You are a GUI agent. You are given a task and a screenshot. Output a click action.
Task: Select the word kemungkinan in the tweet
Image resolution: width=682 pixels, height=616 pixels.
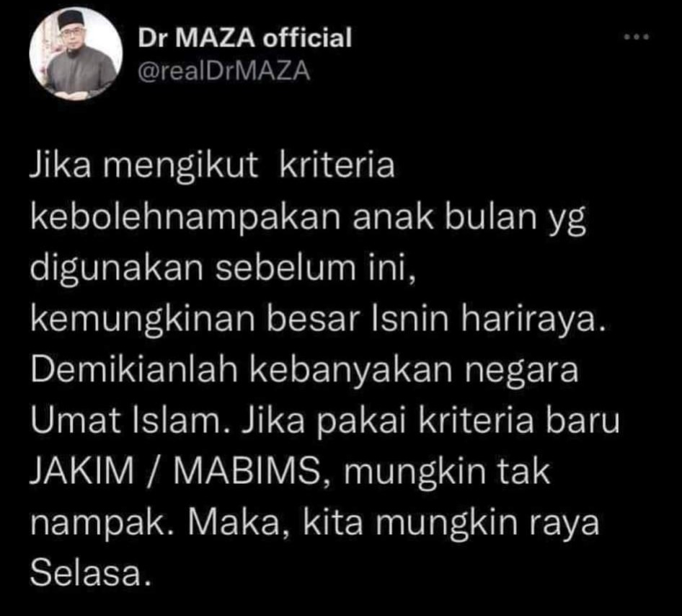coord(143,320)
